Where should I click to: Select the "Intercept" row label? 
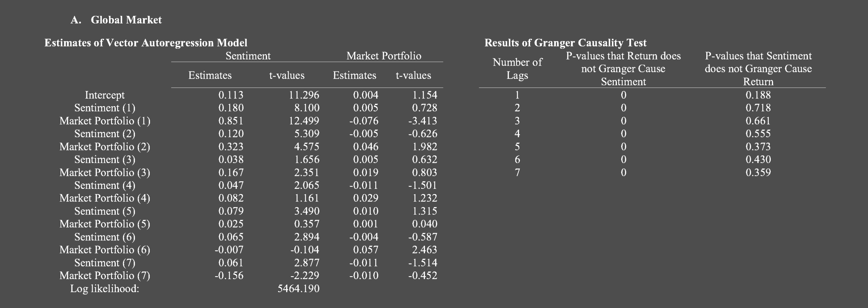(104, 95)
